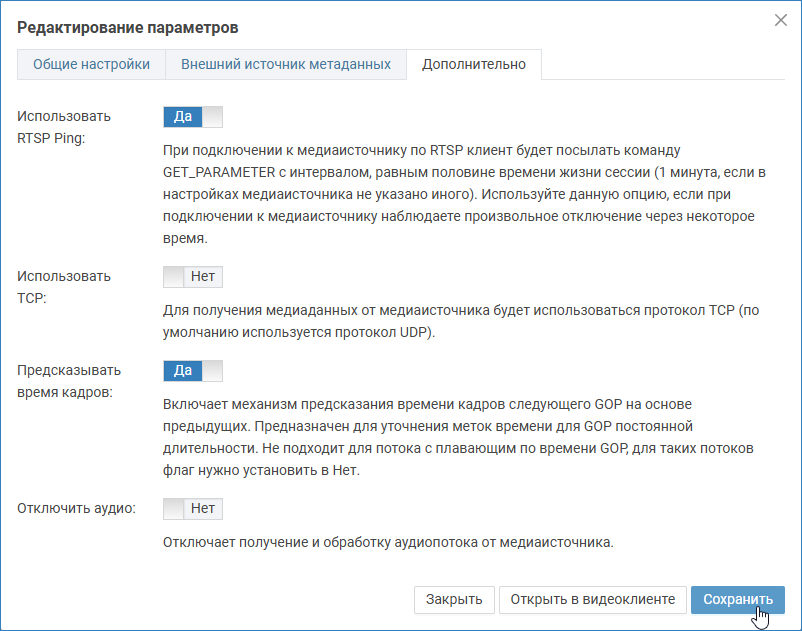
Task: Save the settings with the Сохранить button
Action: (x=737, y=599)
